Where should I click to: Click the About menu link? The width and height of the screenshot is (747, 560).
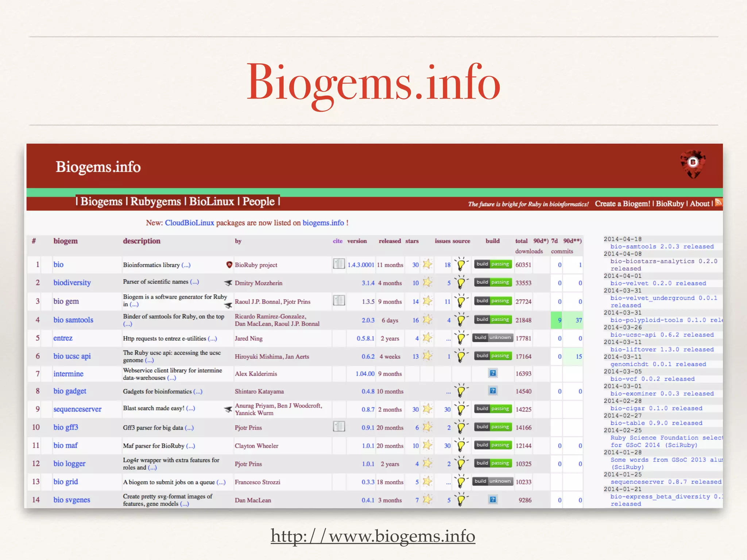click(x=700, y=204)
